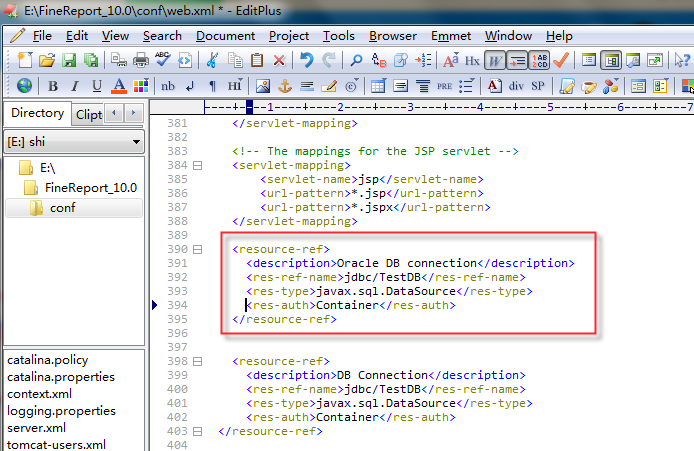Screen dimensions: 694x451
Task: Go to line number icon
Action: pyautogui.click(x=423, y=60)
